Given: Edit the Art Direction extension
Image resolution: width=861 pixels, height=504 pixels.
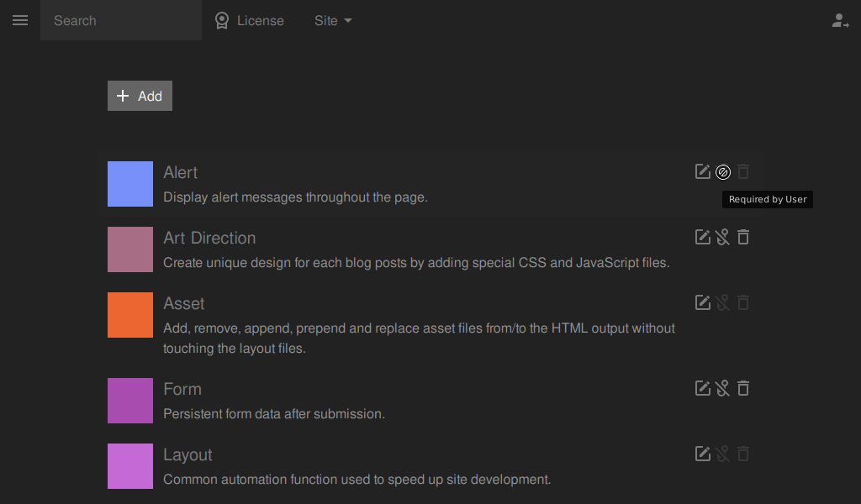Looking at the screenshot, I should 702,237.
